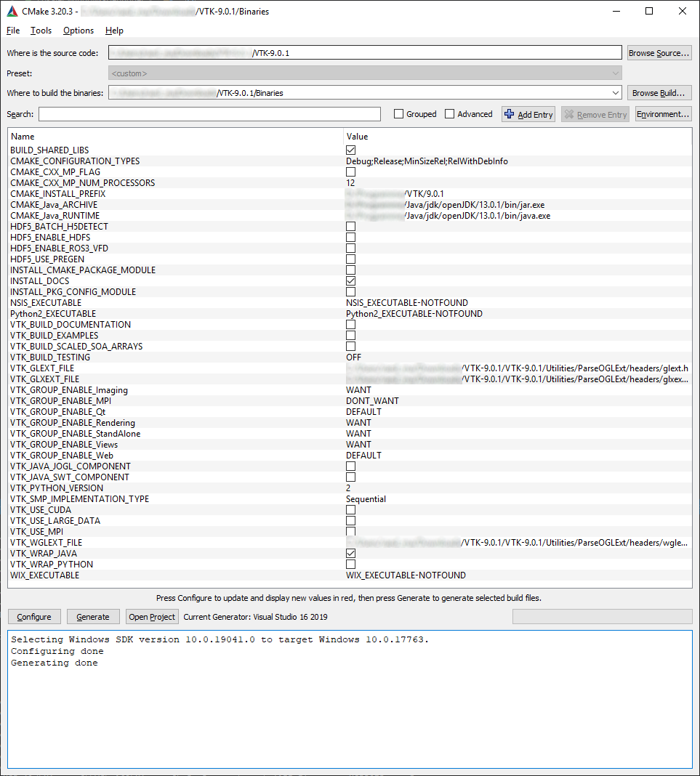Open the Options menu
The image size is (700, 776).
pos(79,31)
